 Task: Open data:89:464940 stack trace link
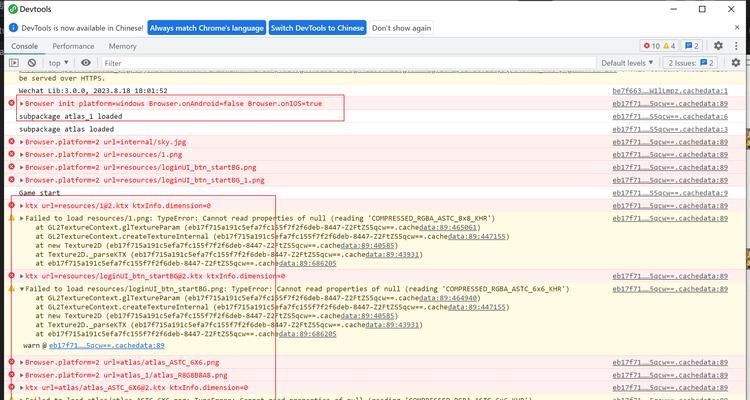[448, 298]
